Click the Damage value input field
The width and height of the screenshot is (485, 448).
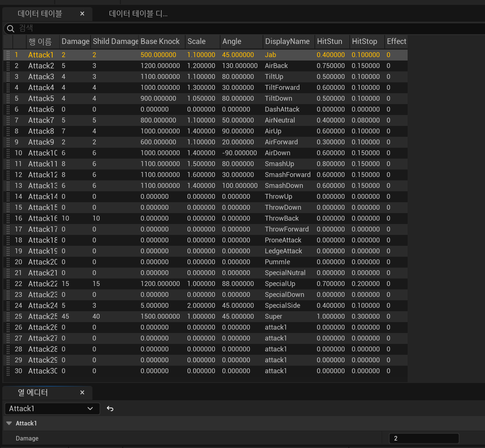coord(424,438)
